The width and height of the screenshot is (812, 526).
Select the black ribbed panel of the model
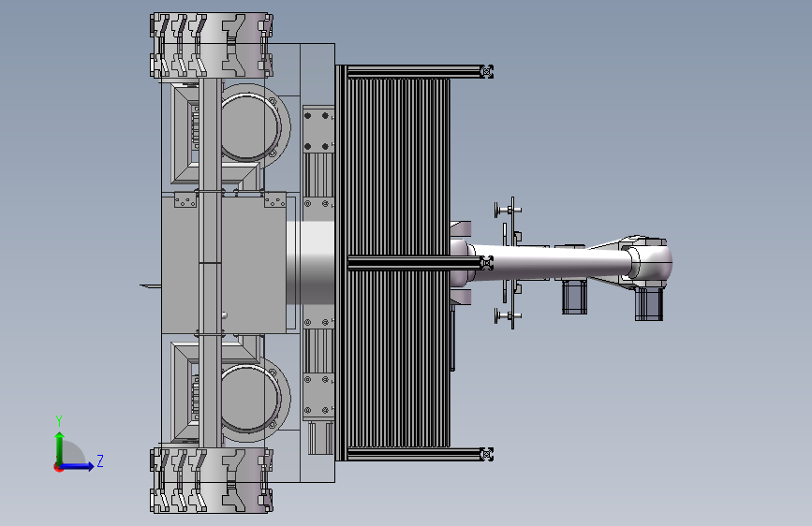398,263
